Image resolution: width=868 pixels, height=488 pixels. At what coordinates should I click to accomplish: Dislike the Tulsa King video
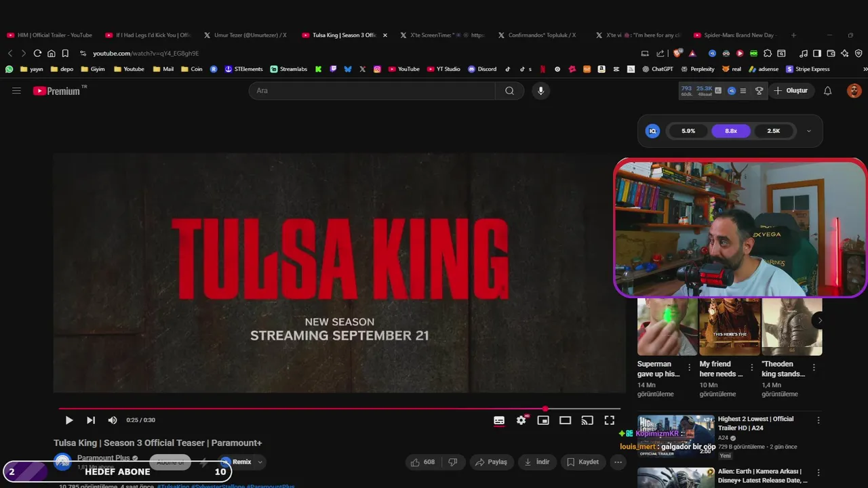pos(452,462)
